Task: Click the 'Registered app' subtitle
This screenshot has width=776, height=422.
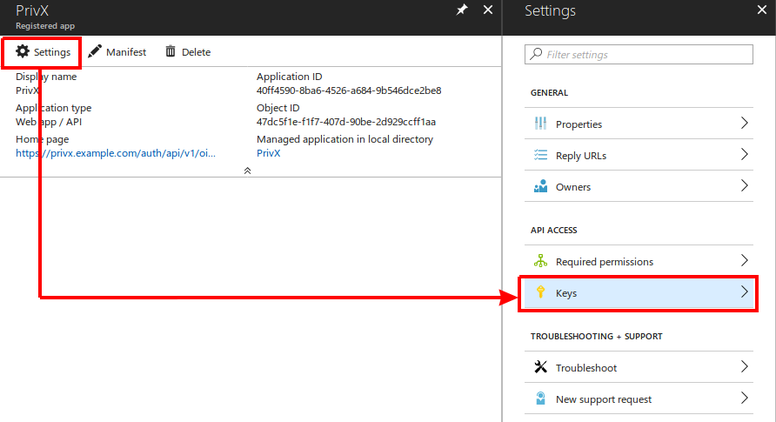Action: (x=45, y=26)
